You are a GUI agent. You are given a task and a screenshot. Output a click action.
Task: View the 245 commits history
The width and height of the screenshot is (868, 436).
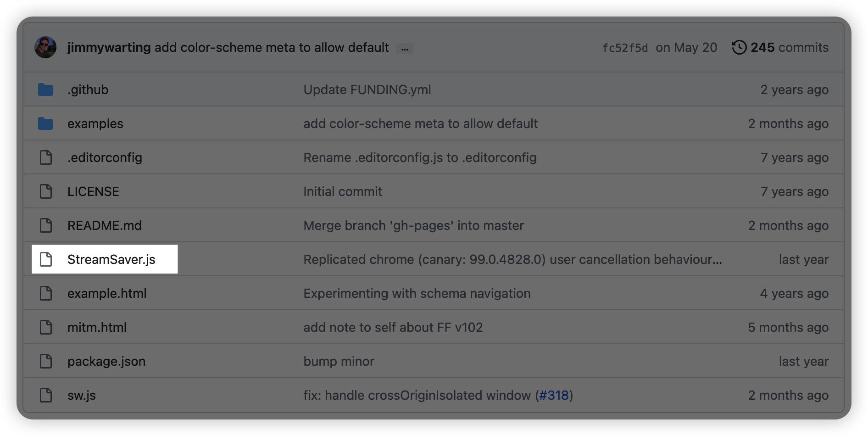(789, 47)
